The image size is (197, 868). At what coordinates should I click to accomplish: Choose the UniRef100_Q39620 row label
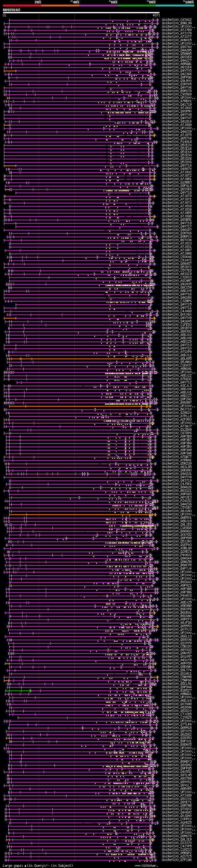(x=177, y=413)
